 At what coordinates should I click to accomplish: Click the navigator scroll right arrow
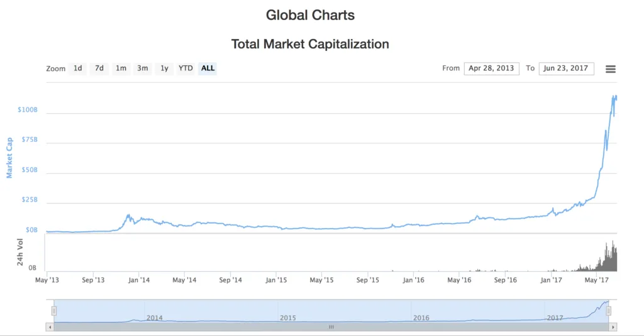click(613, 327)
